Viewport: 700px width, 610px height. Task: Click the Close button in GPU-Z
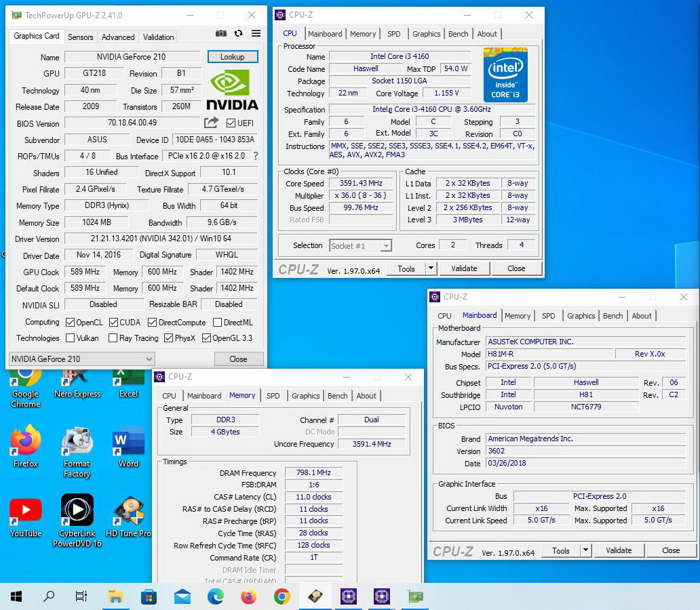pos(238,359)
